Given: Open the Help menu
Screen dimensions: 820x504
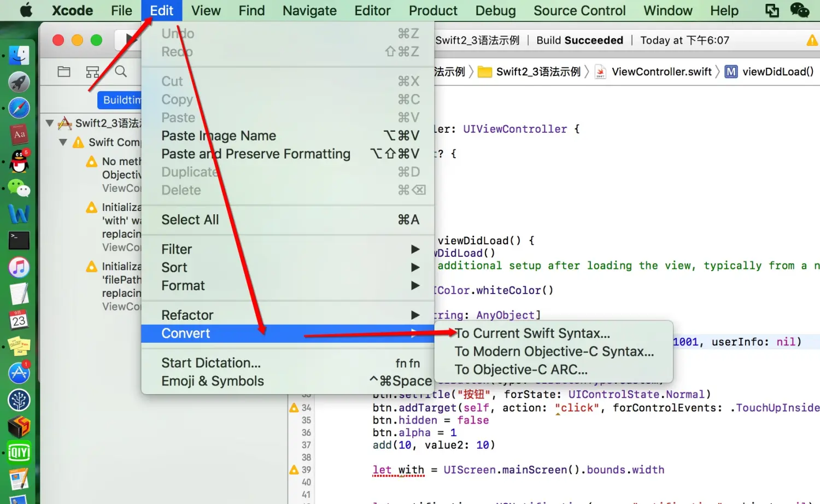Looking at the screenshot, I should coord(724,10).
